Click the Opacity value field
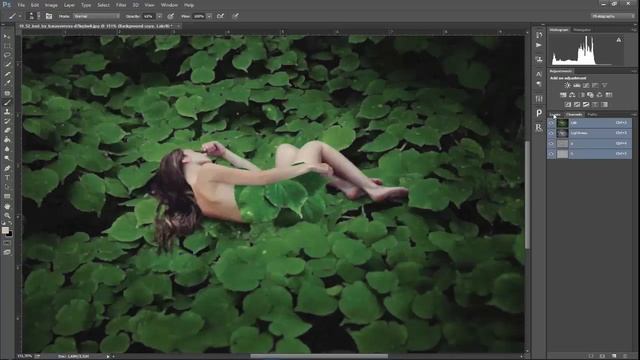The height and width of the screenshot is (360, 640). [148, 16]
